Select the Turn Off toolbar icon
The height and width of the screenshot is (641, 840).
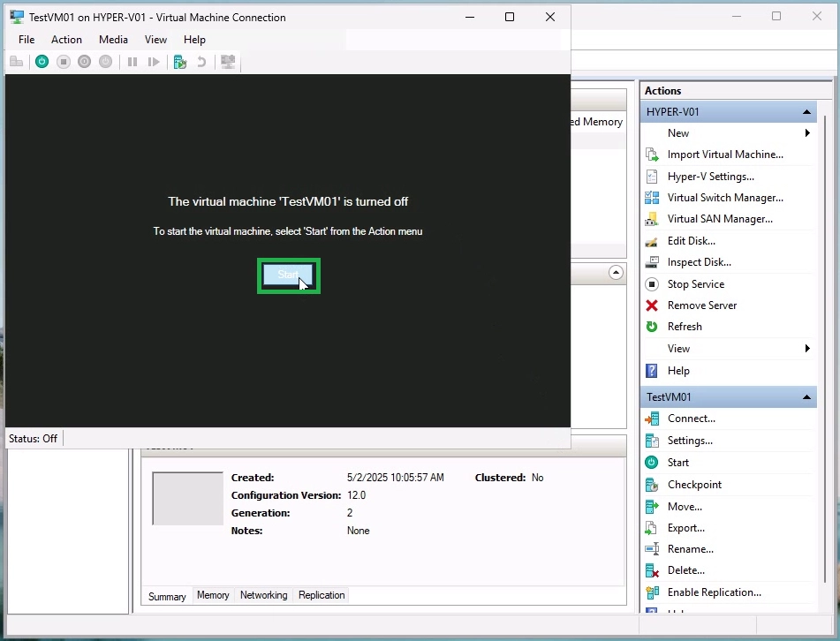tap(63, 62)
